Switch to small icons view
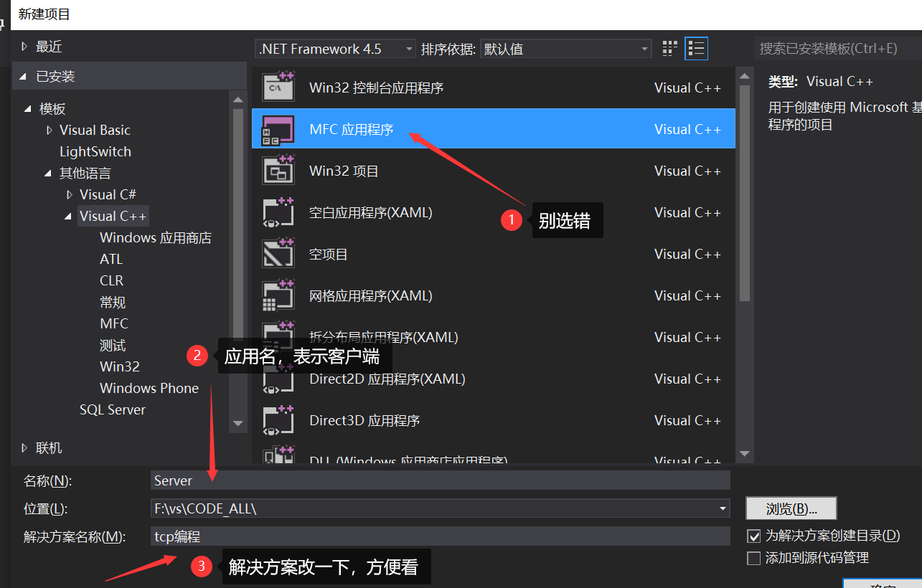Viewport: 922px width, 588px height. tap(669, 47)
